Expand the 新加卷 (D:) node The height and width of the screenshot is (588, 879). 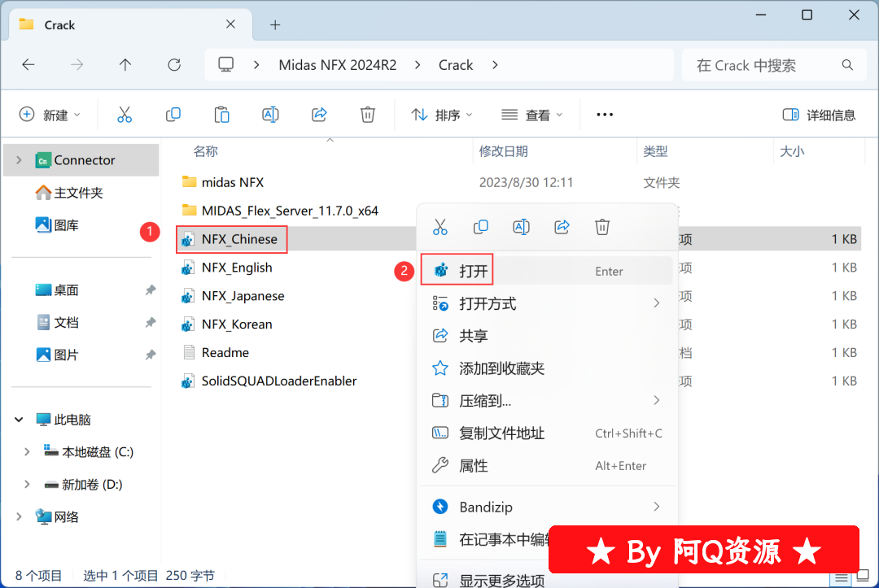pos(27,485)
